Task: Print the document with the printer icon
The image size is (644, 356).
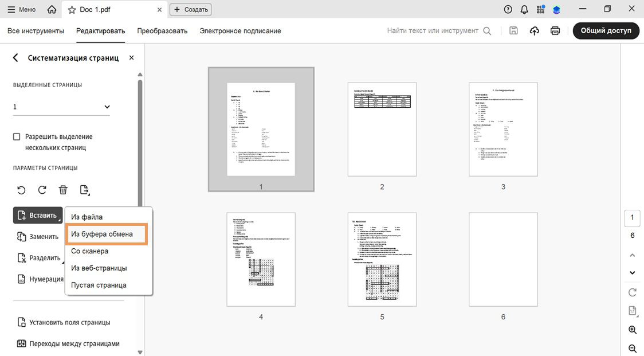Action: pyautogui.click(x=555, y=31)
